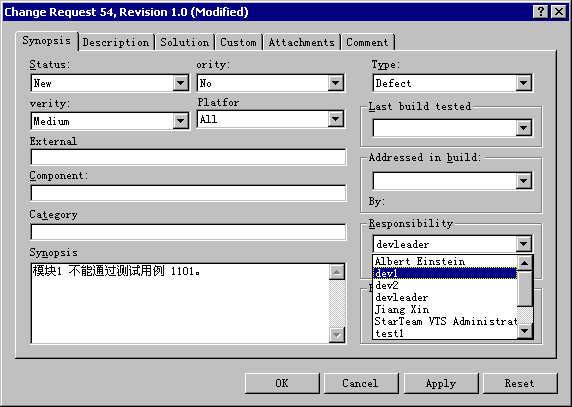Pick devleader from the dropdown list
This screenshot has height=407, width=572.
(445, 297)
